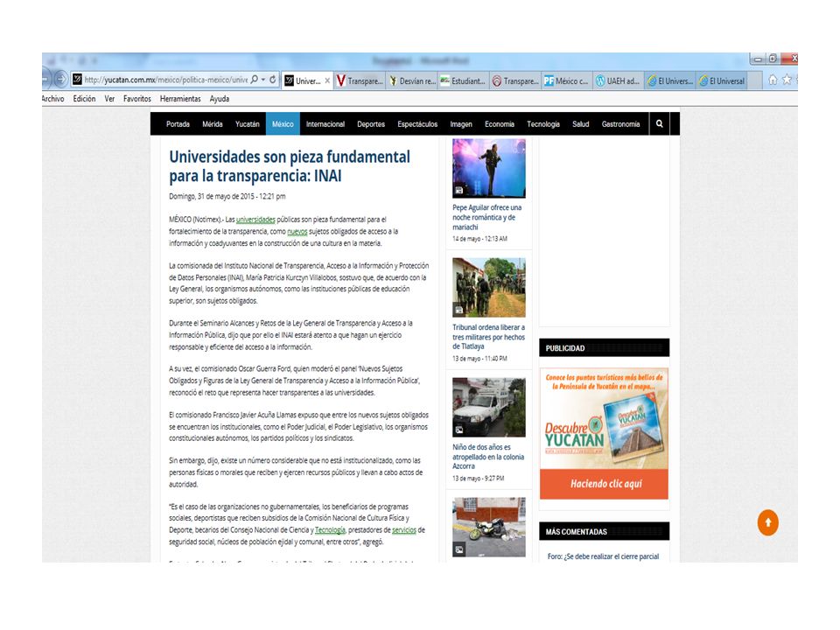Image resolution: width=840 pixels, height=630 pixels.
Task: Open the Tecnología section in the nav bar
Action: tap(543, 123)
